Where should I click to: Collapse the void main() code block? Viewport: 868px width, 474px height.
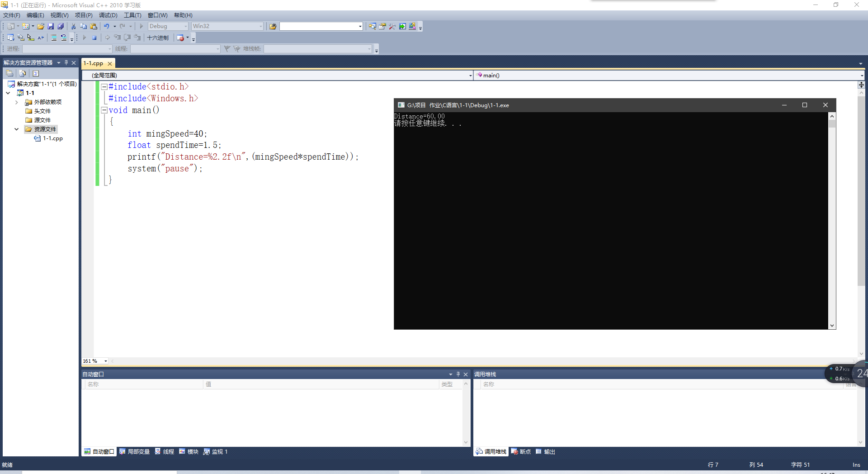104,110
